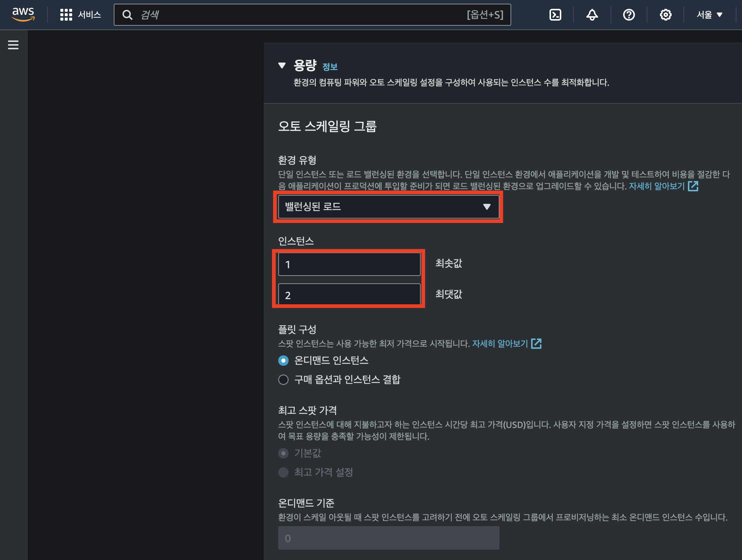Select 최고 가격 설정 radio button

[x=283, y=472]
